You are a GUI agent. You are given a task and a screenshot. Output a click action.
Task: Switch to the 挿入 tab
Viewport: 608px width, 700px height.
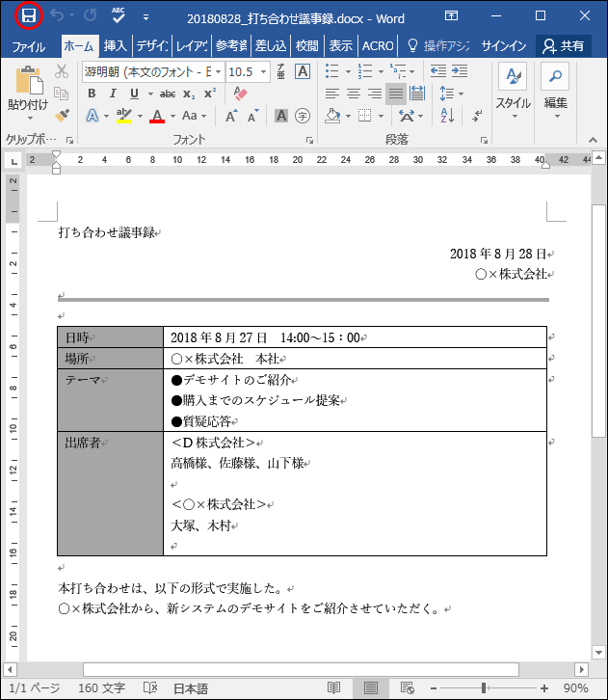(x=116, y=46)
